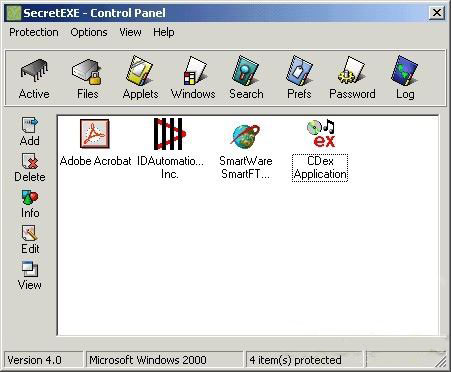Viewport: 451px width, 372px height.
Task: Open the Help menu
Action: coord(164,32)
